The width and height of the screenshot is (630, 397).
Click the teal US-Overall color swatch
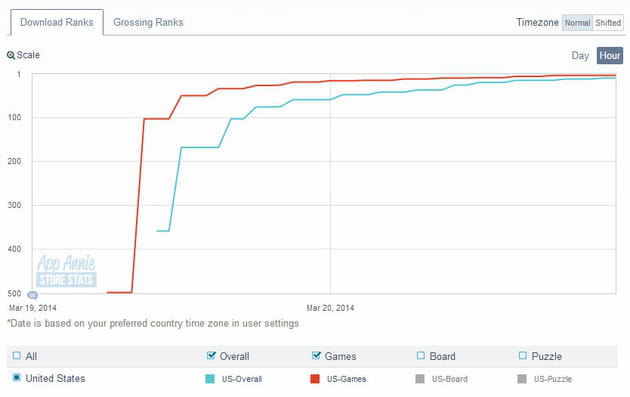[210, 379]
